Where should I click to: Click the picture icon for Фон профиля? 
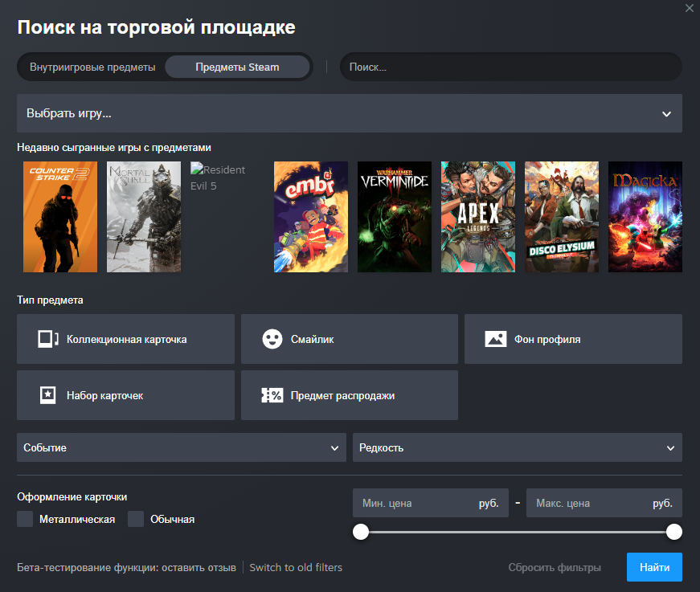pyautogui.click(x=496, y=339)
